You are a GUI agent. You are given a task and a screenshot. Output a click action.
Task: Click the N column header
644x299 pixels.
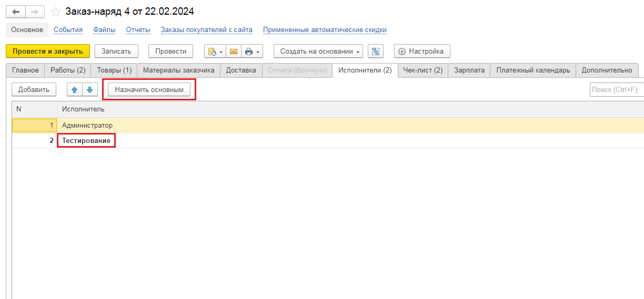35,109
